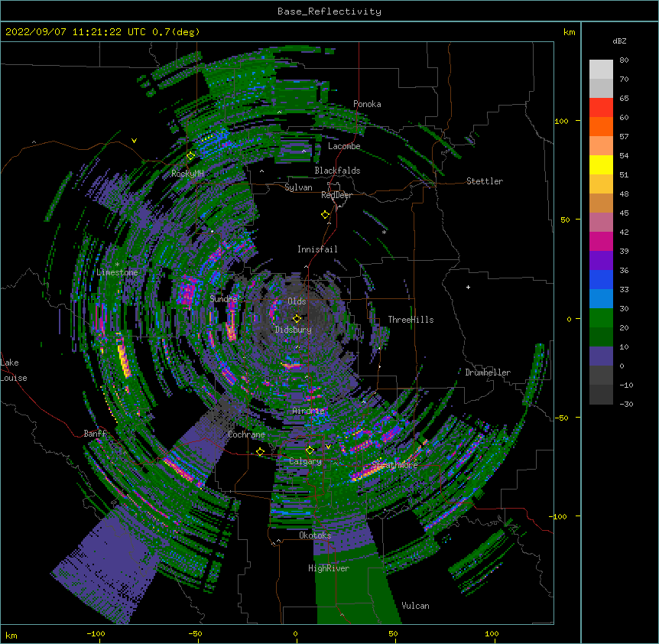Pick the blue 33-36 dBZ legend swatch

coord(601,279)
